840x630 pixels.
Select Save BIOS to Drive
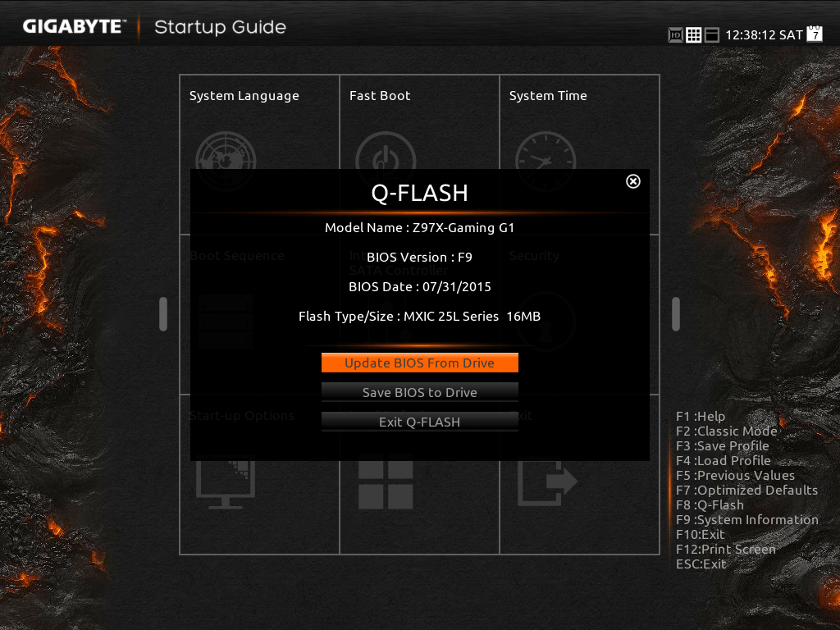coord(419,392)
